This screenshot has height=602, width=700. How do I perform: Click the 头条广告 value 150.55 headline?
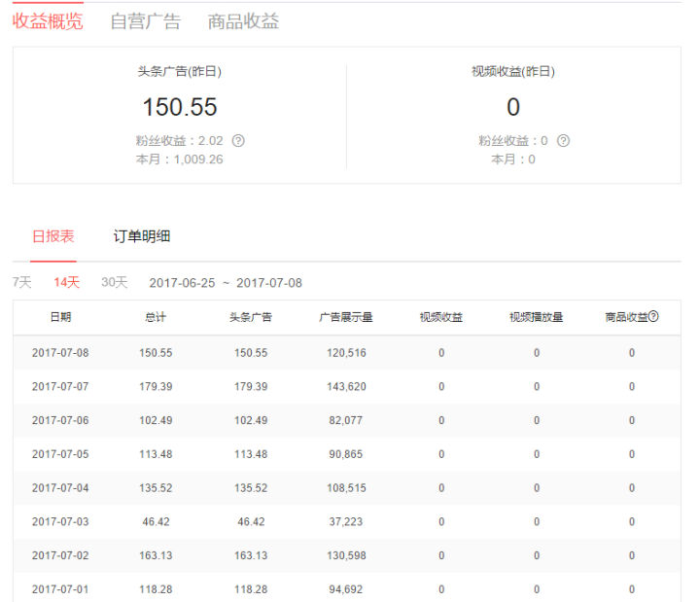point(180,107)
